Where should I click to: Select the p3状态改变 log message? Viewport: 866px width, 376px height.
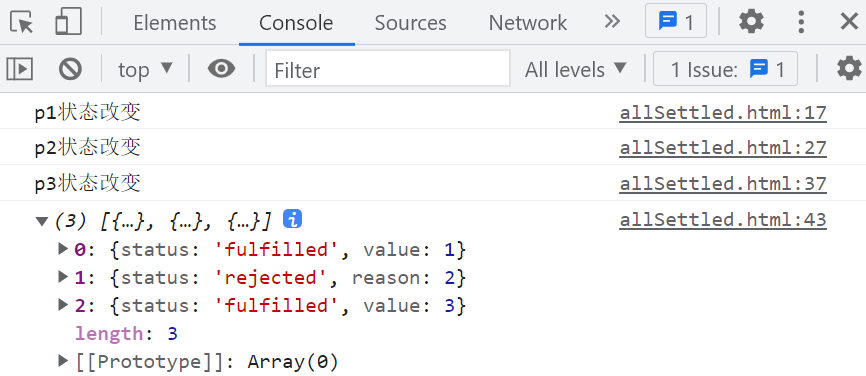point(88,184)
